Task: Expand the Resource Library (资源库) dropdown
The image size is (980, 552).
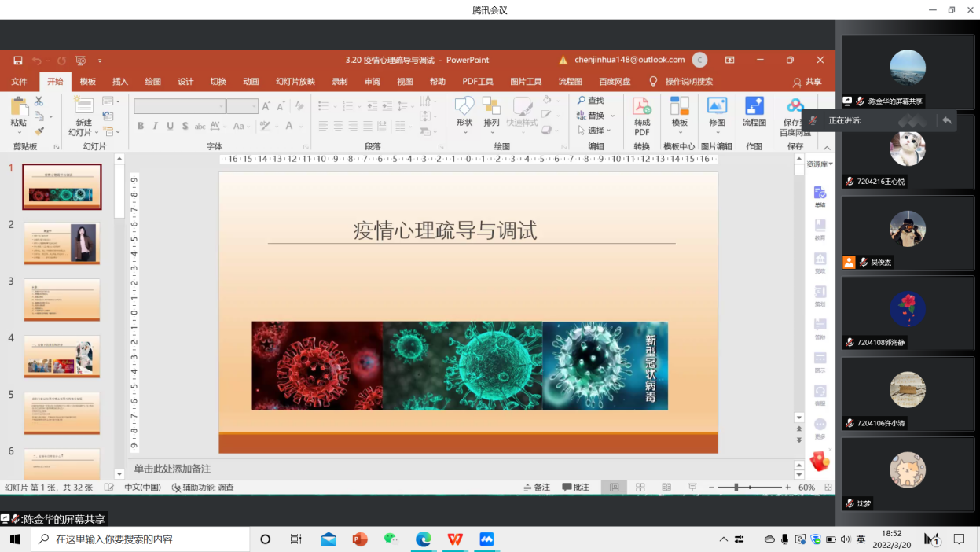Action: 820,164
